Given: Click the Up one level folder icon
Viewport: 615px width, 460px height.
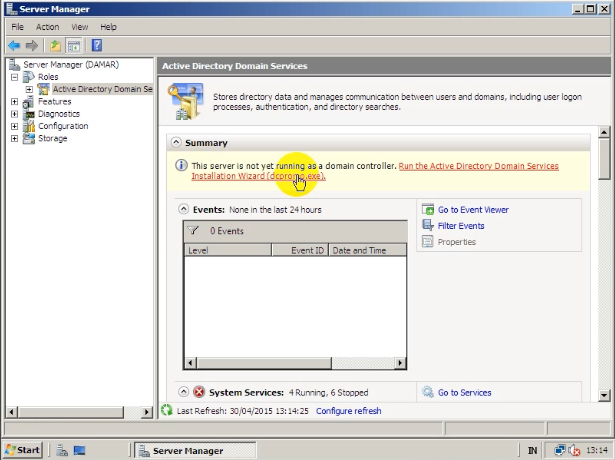Looking at the screenshot, I should pos(55,46).
